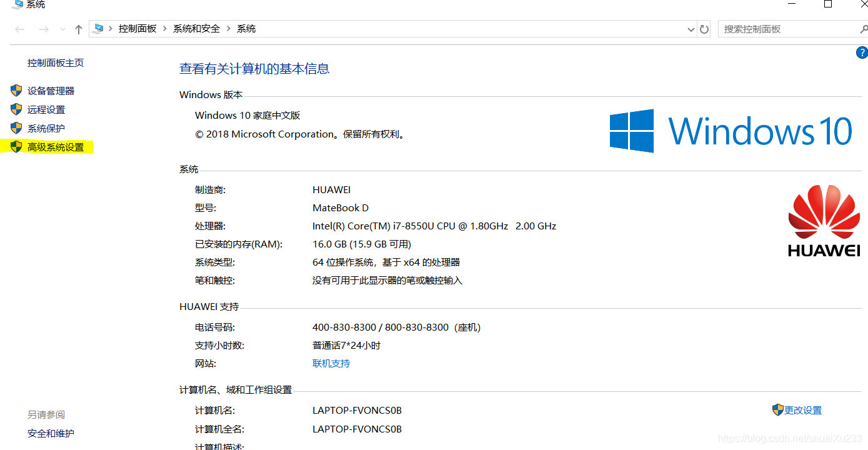Select the manufacturer value HUAWEI

pyautogui.click(x=331, y=190)
